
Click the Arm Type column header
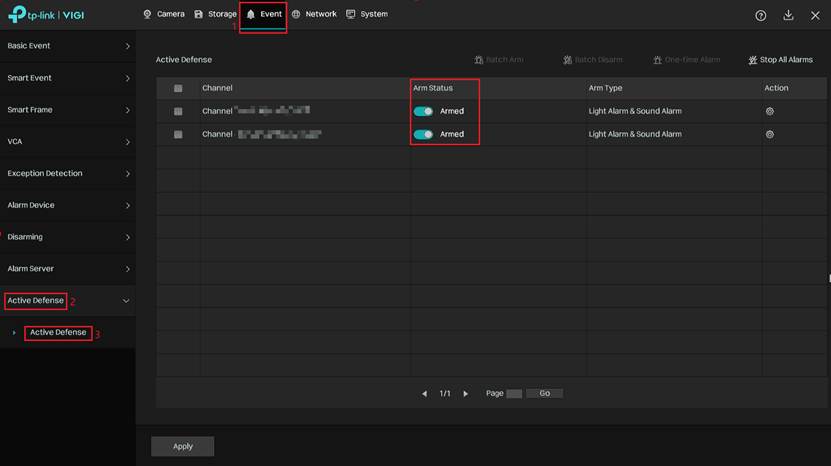coord(605,88)
